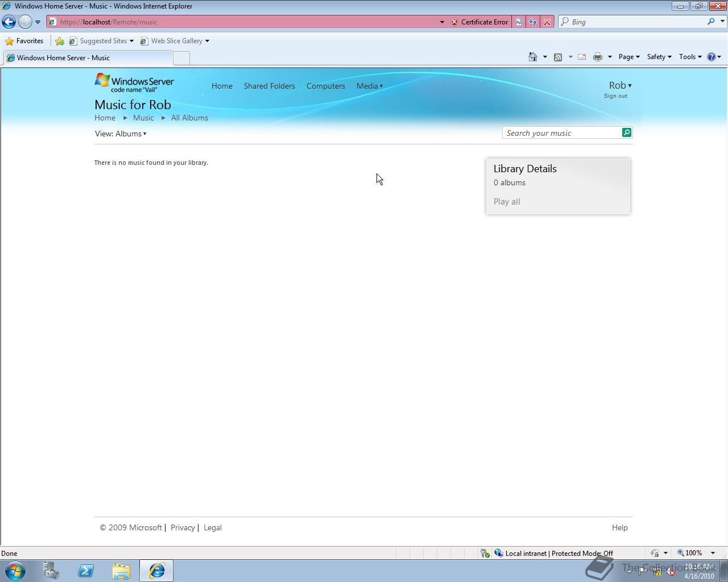Click the IE Home command icon
The image size is (728, 582).
click(533, 57)
